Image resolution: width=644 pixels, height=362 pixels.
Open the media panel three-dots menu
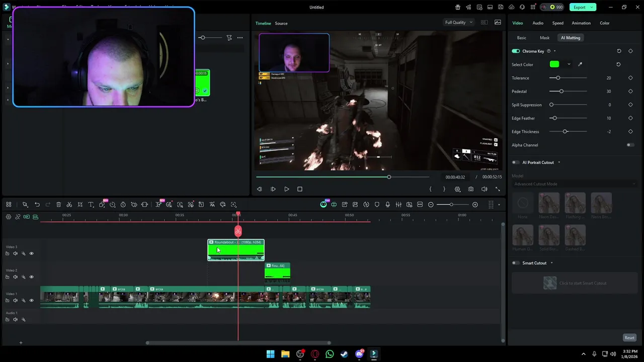240,38
